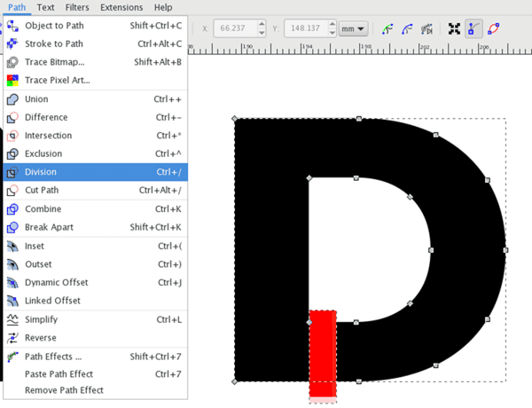This screenshot has height=408, width=532.
Task: Click the Combine icon
Action: pyautogui.click(x=12, y=209)
